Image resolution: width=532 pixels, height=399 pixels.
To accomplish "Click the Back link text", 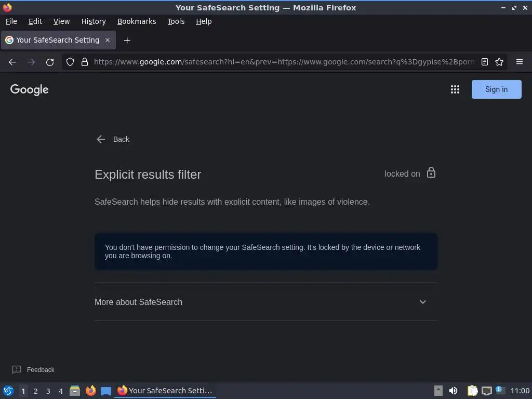I will pyautogui.click(x=121, y=139).
